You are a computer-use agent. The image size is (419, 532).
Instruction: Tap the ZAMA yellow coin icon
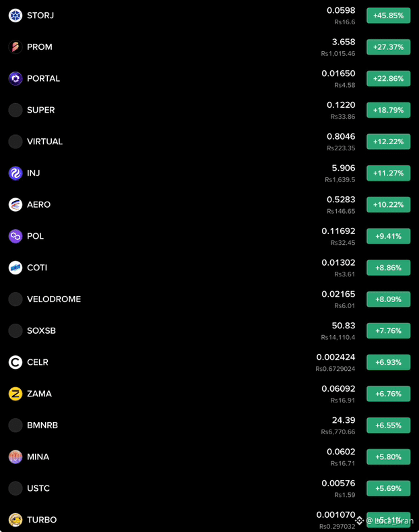(15, 394)
